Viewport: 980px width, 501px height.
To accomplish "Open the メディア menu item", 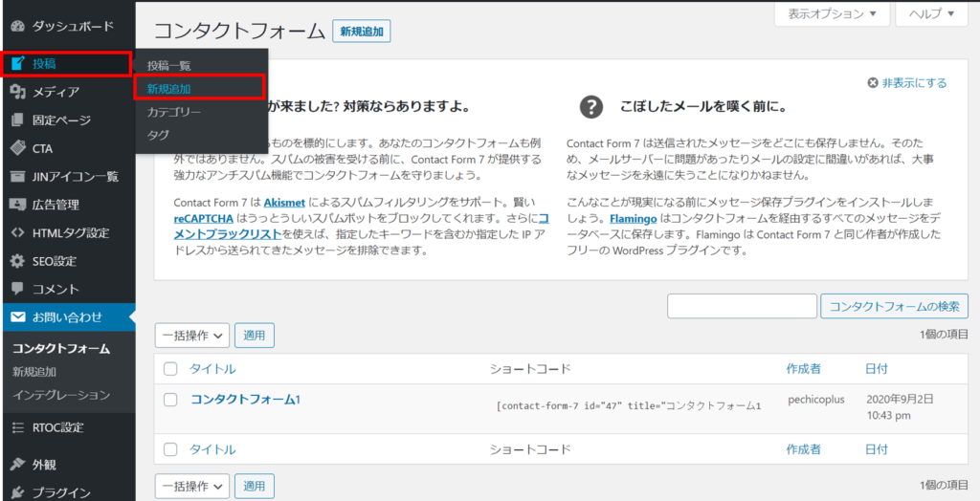I will [68, 92].
